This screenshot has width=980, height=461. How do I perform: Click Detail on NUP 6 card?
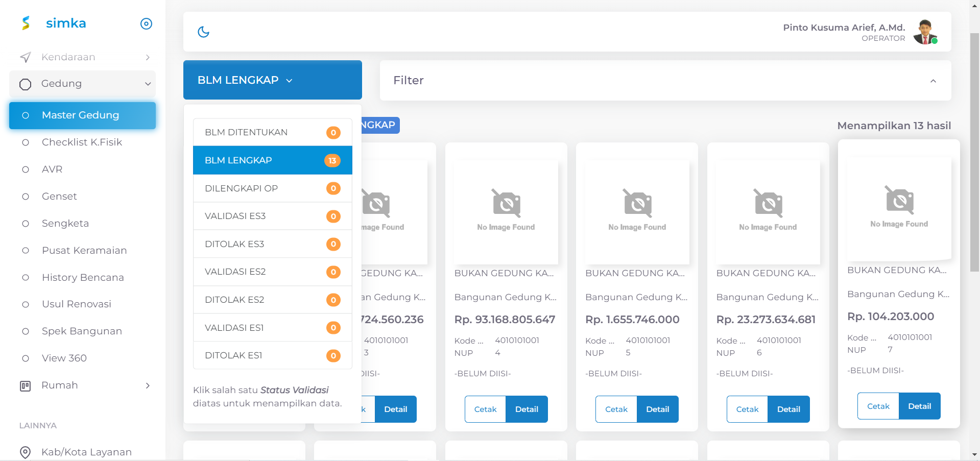788,409
